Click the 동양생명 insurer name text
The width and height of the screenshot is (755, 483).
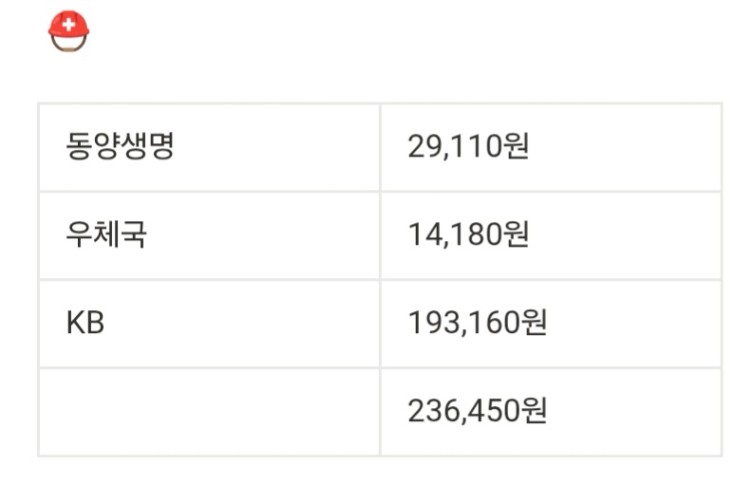tap(119, 146)
